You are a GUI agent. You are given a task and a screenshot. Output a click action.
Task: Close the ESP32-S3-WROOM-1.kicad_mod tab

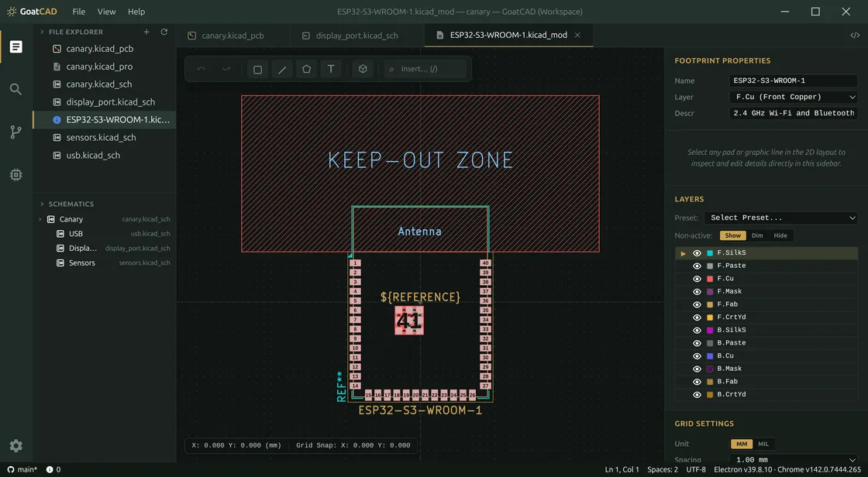[x=577, y=35]
